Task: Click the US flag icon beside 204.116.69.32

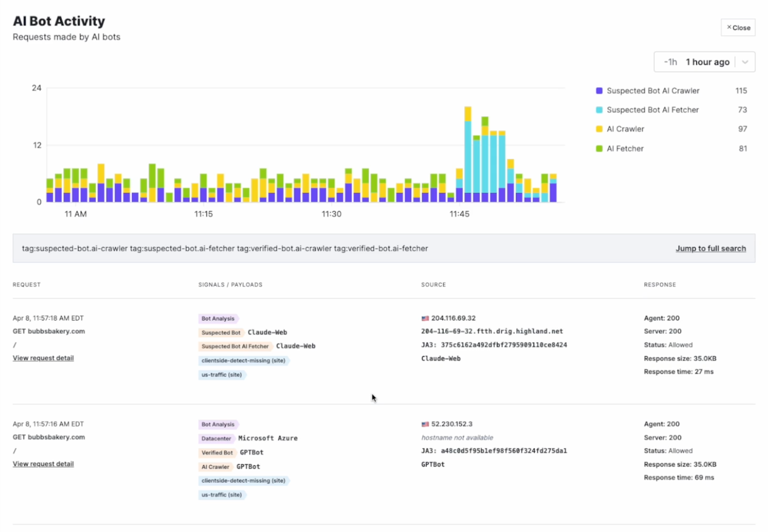Action: click(x=425, y=318)
